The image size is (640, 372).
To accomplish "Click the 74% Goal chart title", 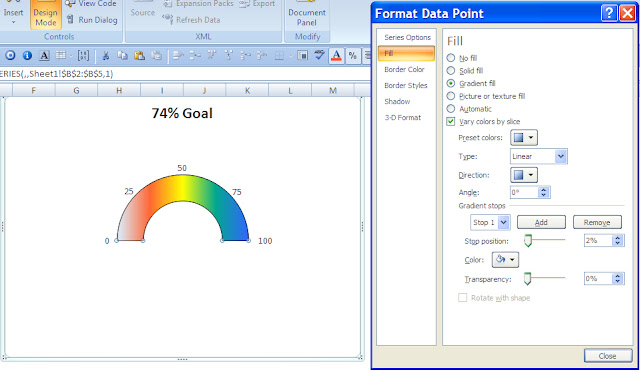I will click(x=182, y=113).
